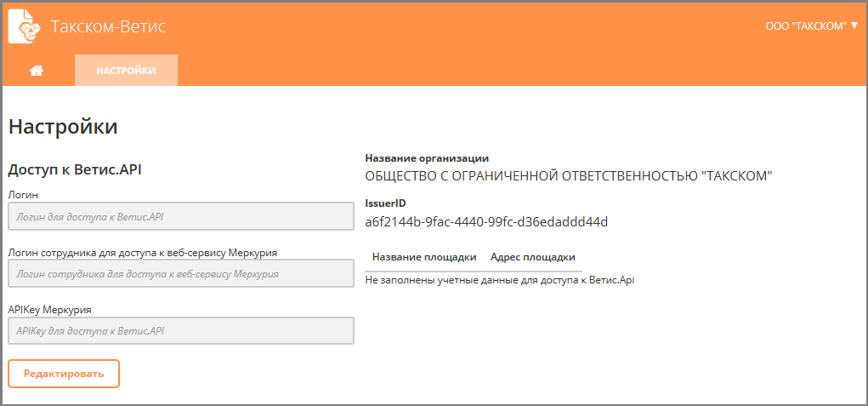Image resolution: width=868 pixels, height=406 pixels.
Task: Click the APIKey Меркурия input field
Action: (181, 330)
